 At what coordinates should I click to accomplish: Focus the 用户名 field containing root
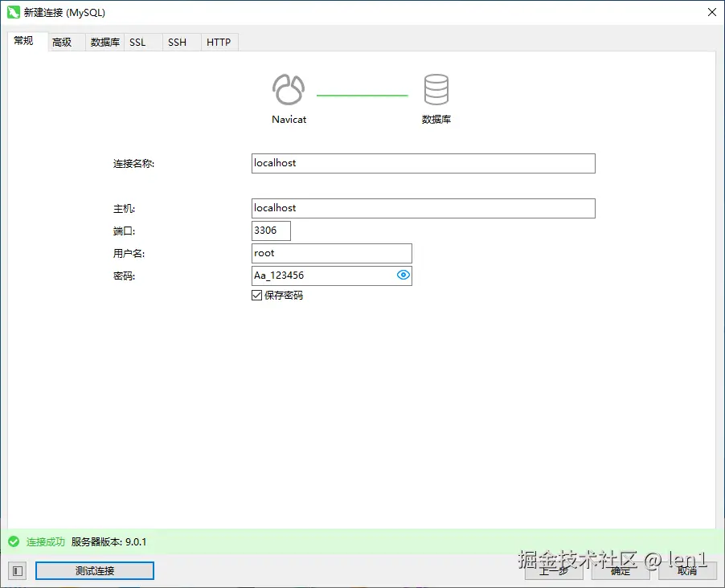[331, 253]
